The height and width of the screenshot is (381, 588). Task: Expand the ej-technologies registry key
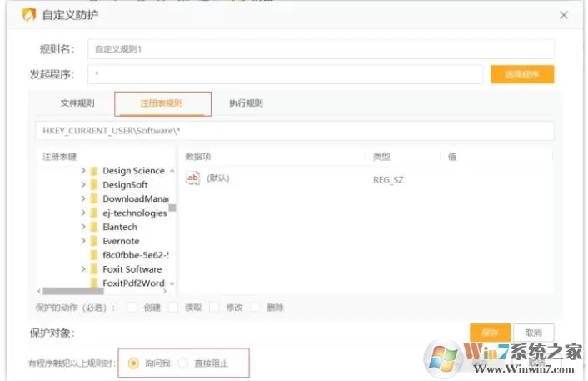coord(83,213)
